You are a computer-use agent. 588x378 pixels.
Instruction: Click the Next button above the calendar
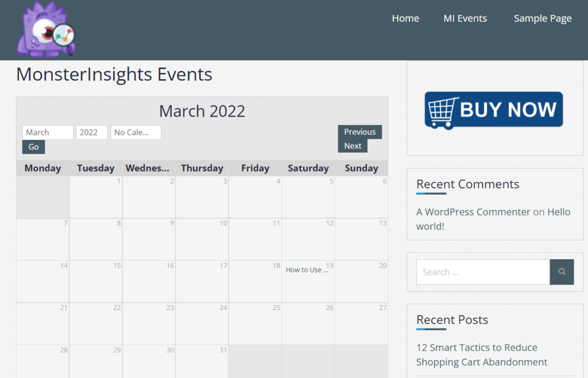[x=353, y=145]
